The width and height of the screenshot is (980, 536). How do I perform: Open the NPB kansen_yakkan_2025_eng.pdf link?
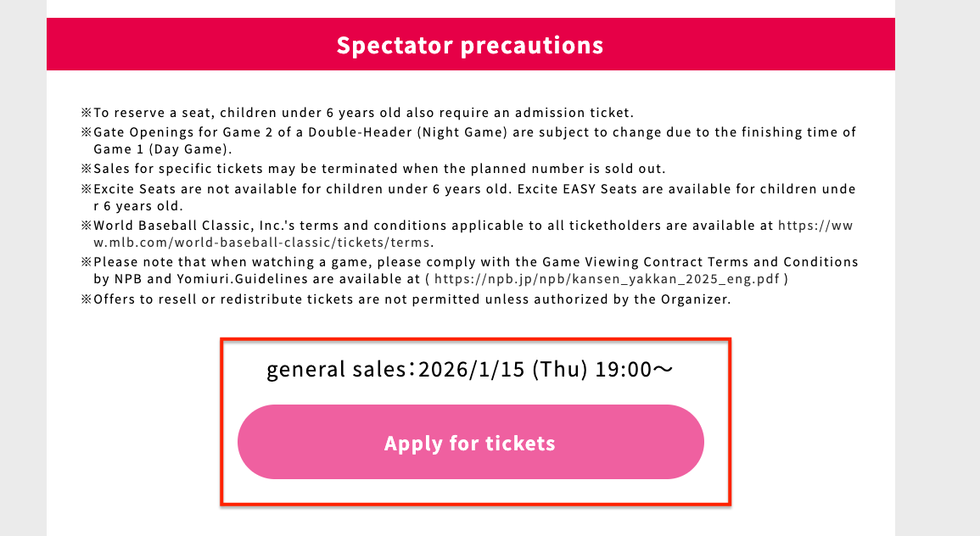[x=610, y=279]
